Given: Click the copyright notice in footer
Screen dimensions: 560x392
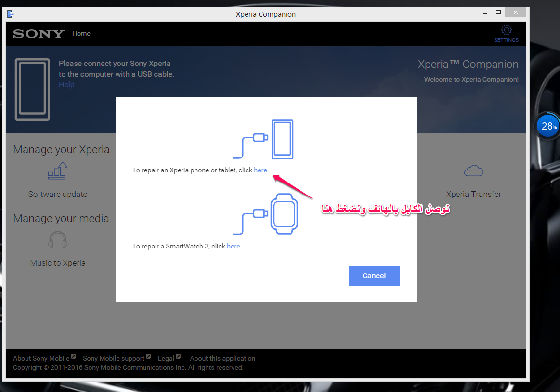Looking at the screenshot, I should (128, 367).
